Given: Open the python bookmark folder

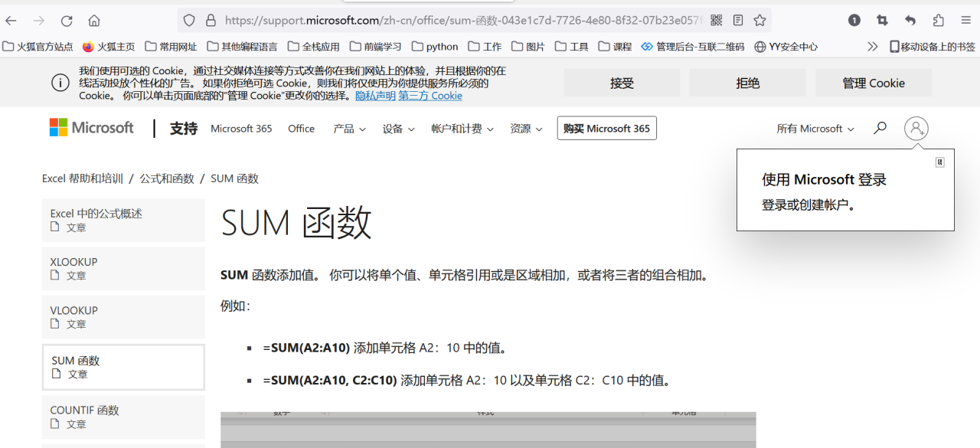Looking at the screenshot, I should [435, 47].
